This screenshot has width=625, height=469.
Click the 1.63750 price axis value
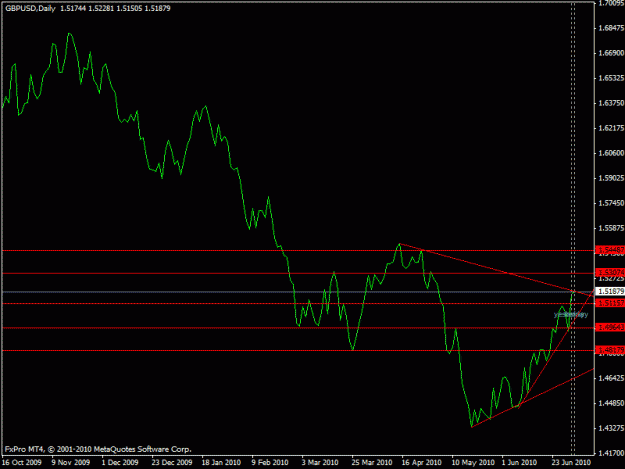(x=611, y=103)
